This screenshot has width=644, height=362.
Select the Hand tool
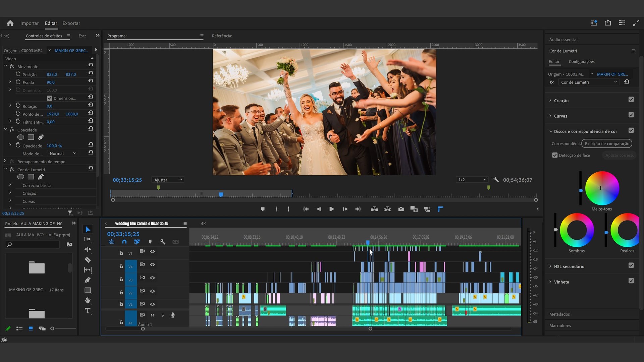tap(88, 300)
